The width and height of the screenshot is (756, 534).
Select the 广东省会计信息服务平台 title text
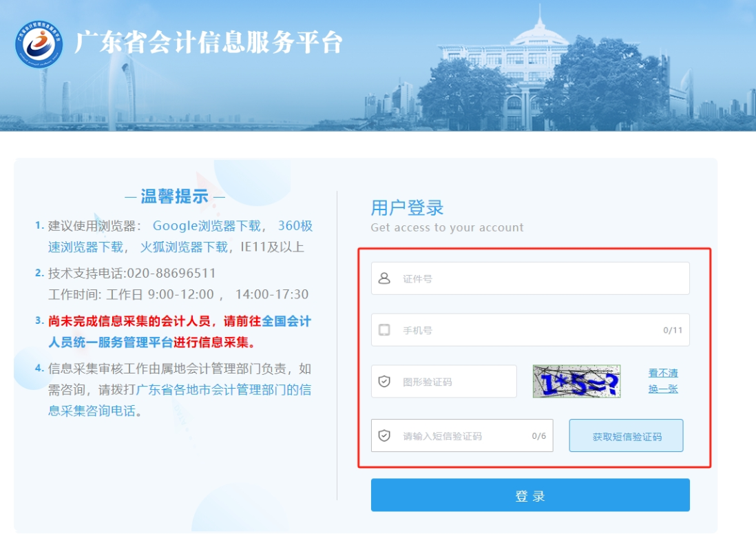[209, 43]
